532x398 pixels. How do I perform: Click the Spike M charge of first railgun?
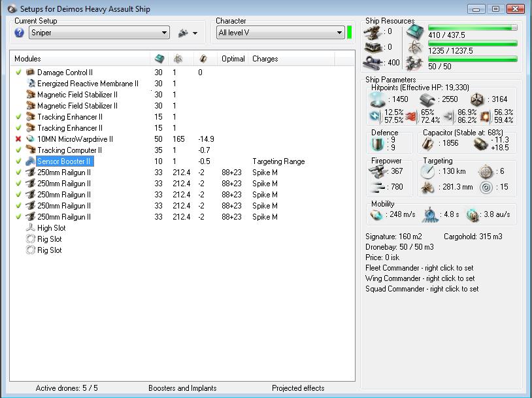click(x=265, y=173)
